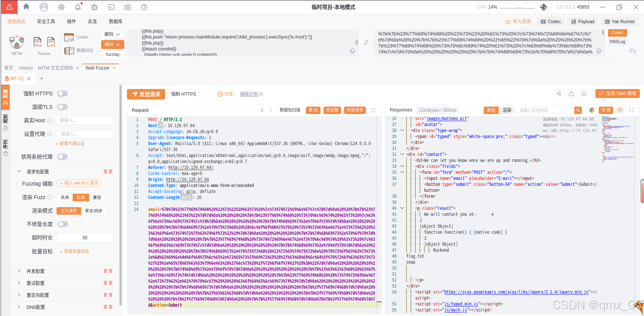Image resolution: width=644 pixels, height=316 pixels.
Task: Open the 数据对比 comparison tool
Action: click(x=79, y=50)
